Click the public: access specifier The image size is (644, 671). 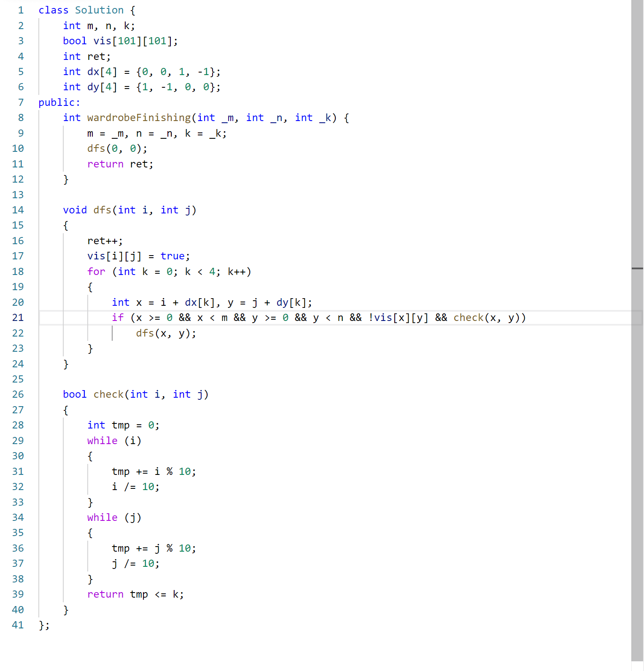tap(59, 102)
